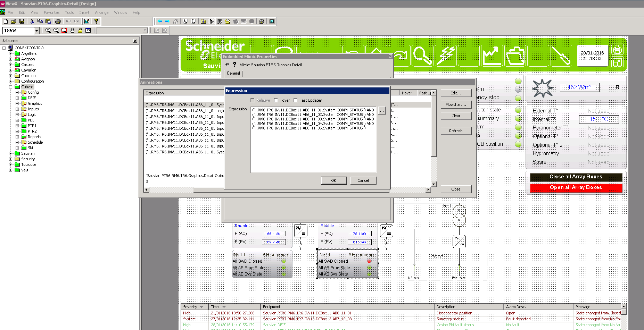This screenshot has height=330, width=644.
Task: Click the Zoom In magnifier icon
Action: (48, 31)
